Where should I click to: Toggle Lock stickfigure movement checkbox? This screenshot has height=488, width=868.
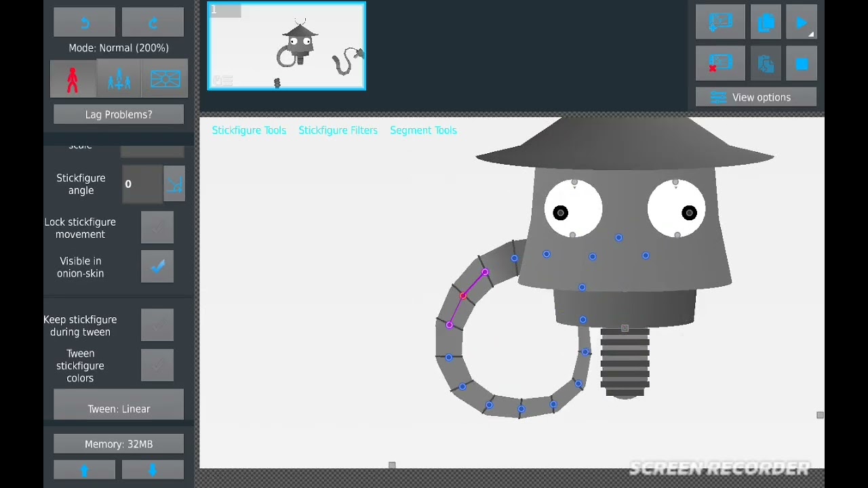point(157,228)
